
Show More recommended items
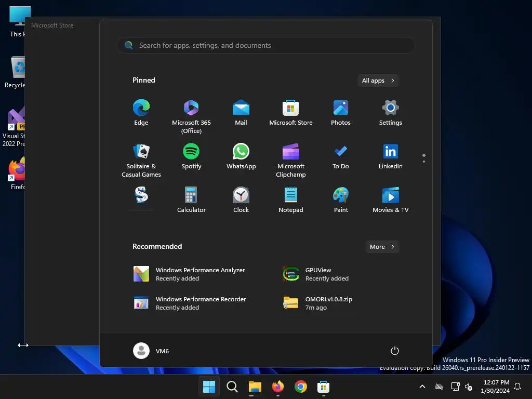pyautogui.click(x=382, y=247)
